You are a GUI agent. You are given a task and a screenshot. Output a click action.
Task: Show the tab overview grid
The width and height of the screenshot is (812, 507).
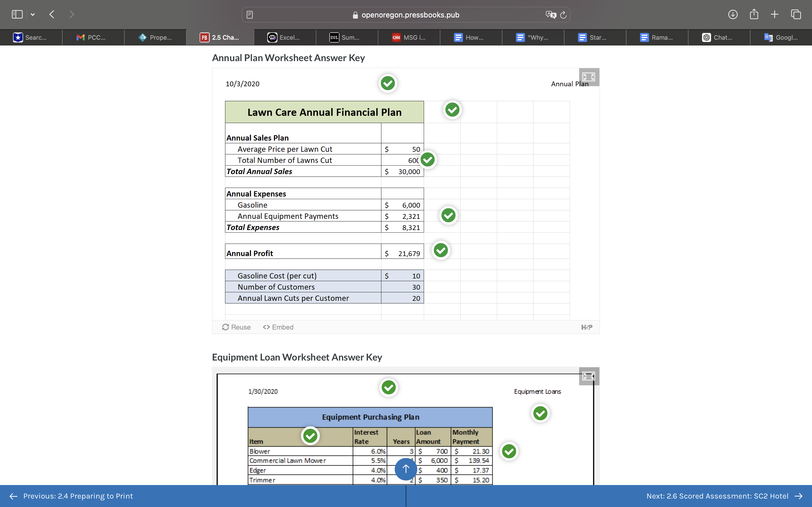click(796, 14)
